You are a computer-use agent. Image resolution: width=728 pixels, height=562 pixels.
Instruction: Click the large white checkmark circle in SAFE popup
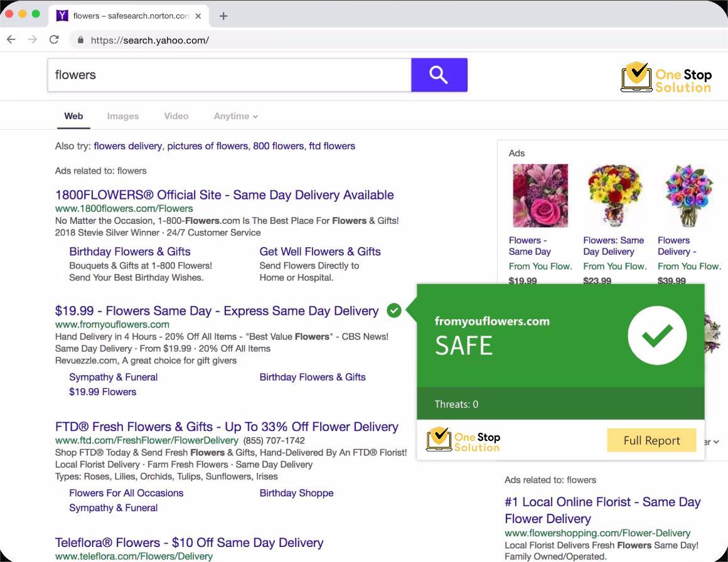(656, 336)
